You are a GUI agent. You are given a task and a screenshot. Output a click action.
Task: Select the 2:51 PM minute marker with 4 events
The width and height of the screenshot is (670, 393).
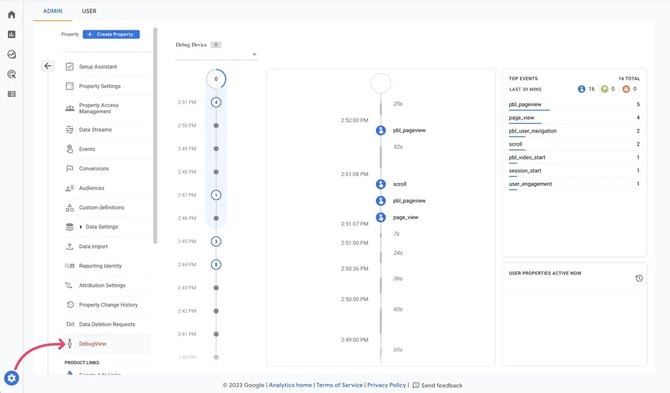point(216,102)
